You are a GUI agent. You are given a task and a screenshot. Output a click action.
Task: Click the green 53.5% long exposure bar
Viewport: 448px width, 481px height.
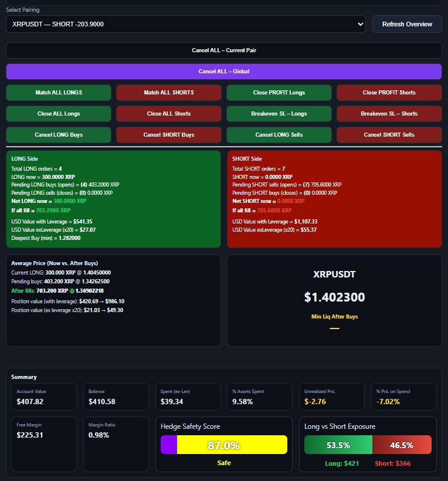click(338, 445)
